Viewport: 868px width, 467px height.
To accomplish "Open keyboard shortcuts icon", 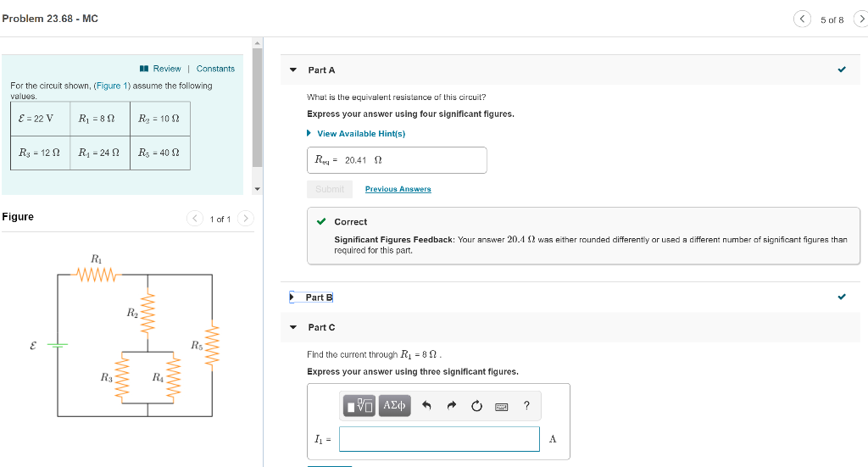I will pyautogui.click(x=502, y=407).
